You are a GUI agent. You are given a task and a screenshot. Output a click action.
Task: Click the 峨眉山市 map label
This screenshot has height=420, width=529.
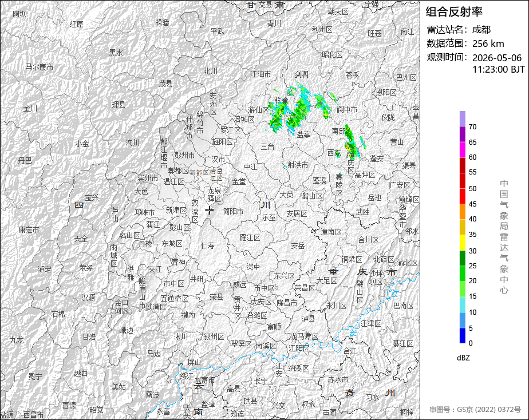142,293
